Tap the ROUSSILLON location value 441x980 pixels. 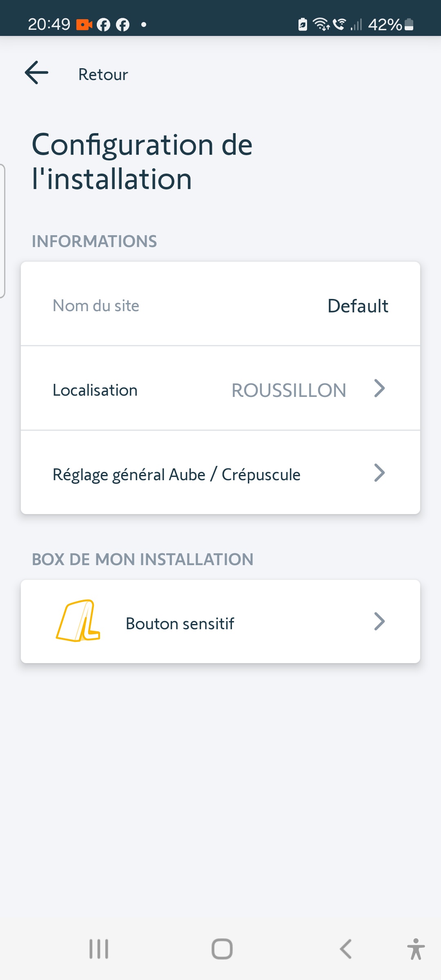[x=289, y=390]
